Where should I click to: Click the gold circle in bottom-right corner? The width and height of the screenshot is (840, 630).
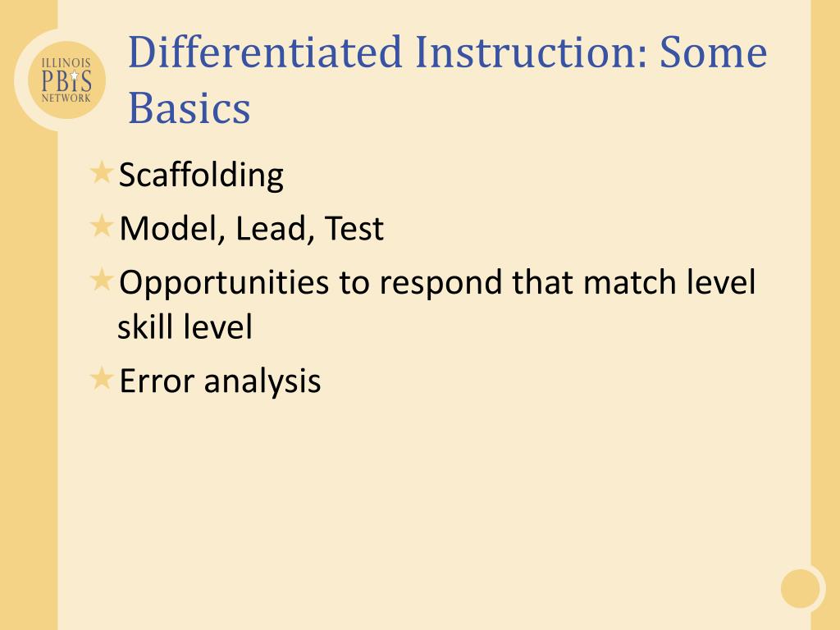[x=800, y=589]
